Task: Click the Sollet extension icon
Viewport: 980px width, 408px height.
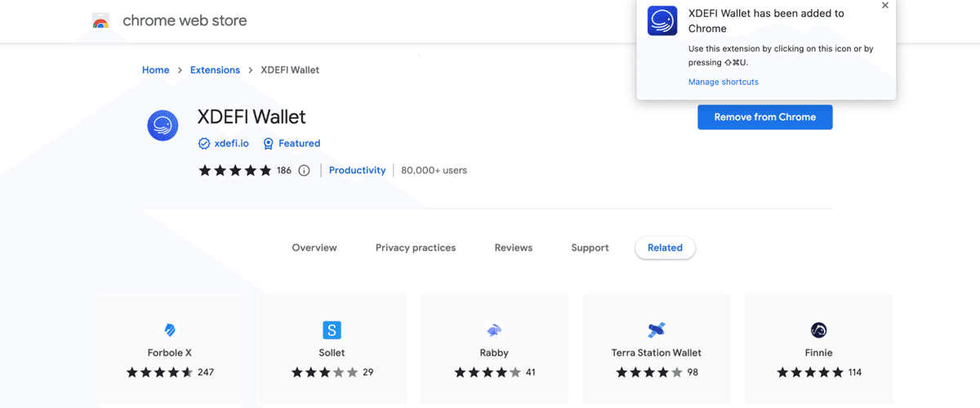Action: click(x=332, y=330)
